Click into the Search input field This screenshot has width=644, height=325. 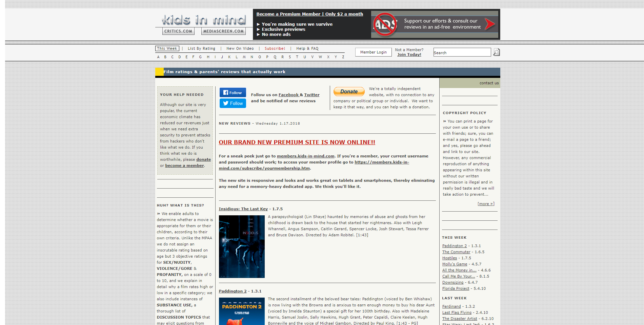click(462, 52)
